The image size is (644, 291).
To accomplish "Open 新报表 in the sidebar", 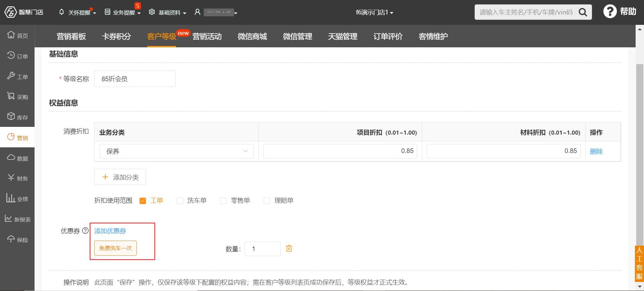I will [17, 219].
